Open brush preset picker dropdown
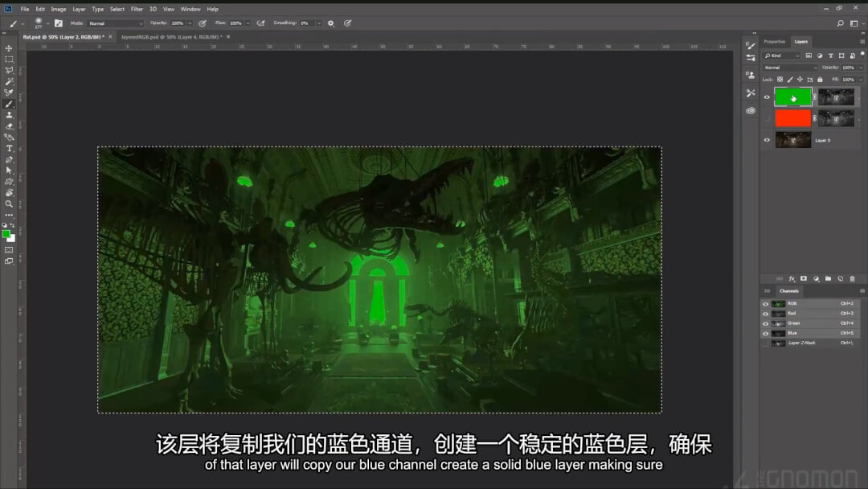The image size is (868, 489). [47, 23]
